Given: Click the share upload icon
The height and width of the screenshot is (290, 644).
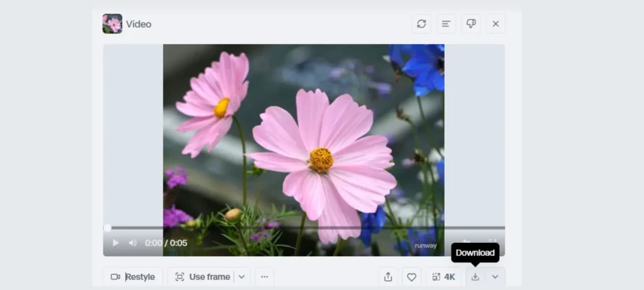Looking at the screenshot, I should pos(388,277).
